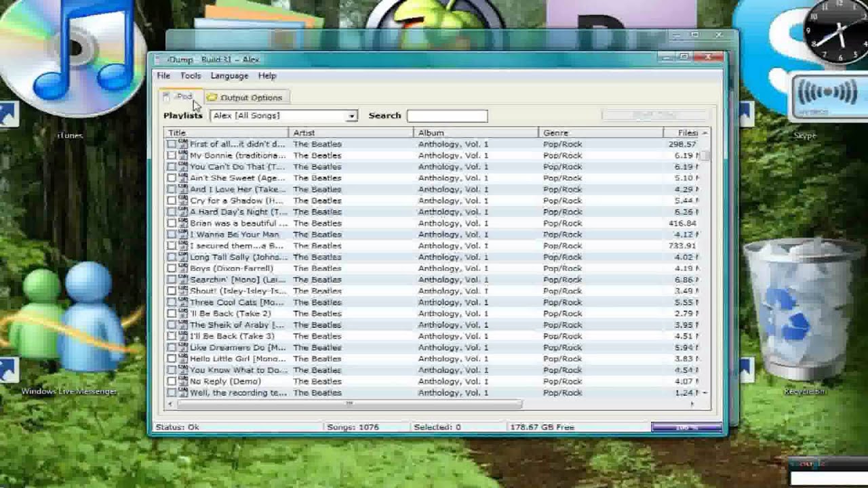
Task: Check the box for 'A Hard Day's Night'
Action: click(172, 212)
